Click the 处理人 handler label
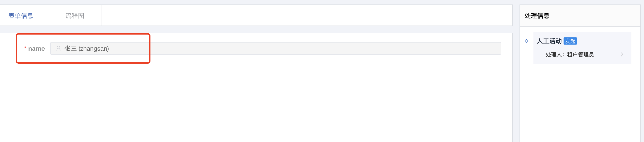Image resolution: width=644 pixels, height=142 pixels. [554, 55]
